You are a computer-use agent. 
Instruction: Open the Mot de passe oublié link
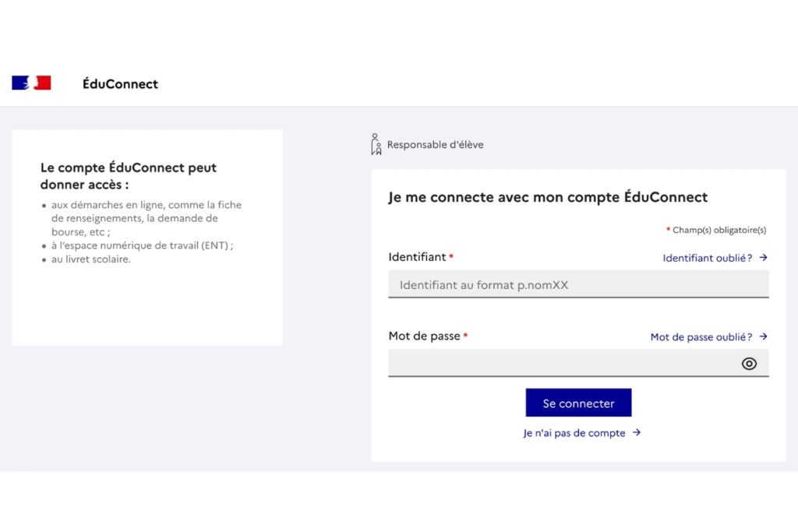click(701, 337)
